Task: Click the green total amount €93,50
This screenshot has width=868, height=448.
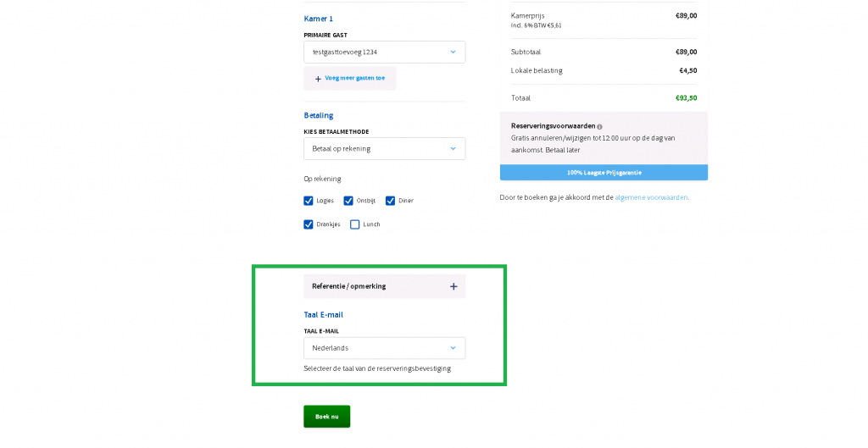Action: (686, 98)
